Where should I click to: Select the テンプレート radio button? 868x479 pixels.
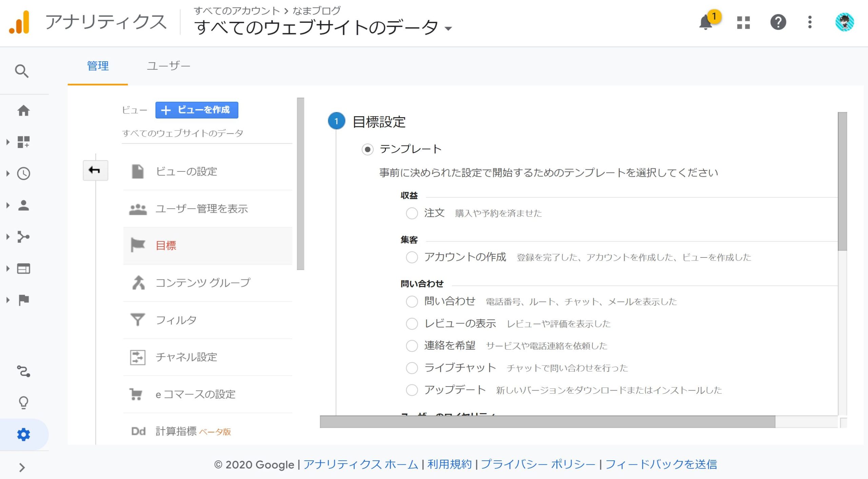pos(368,149)
